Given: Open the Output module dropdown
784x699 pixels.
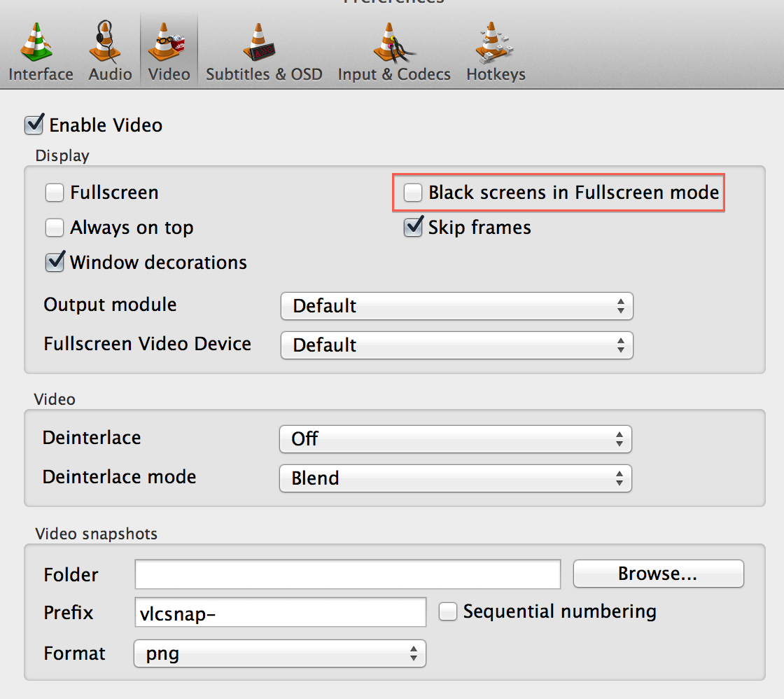Looking at the screenshot, I should tap(457, 306).
